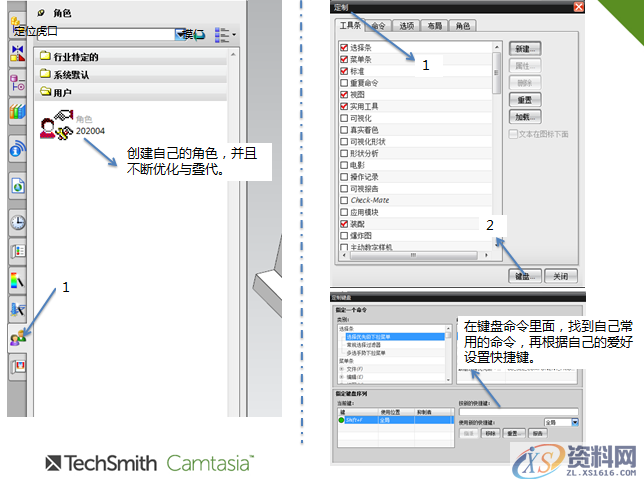Open the Assembly Navigator sidebar icon
The image size is (644, 486).
pyautogui.click(x=18, y=50)
